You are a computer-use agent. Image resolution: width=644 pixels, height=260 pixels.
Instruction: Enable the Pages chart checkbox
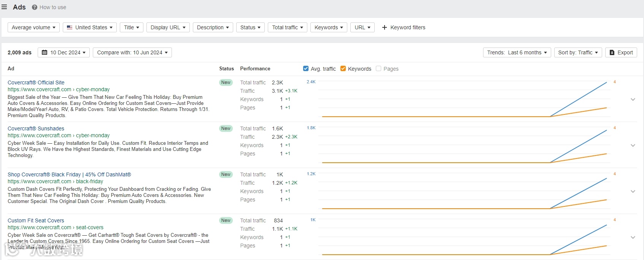click(378, 68)
